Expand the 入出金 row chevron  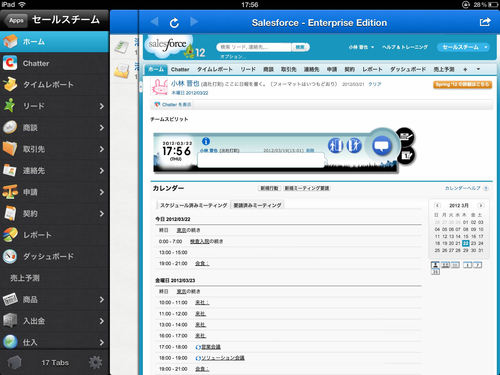click(101, 321)
